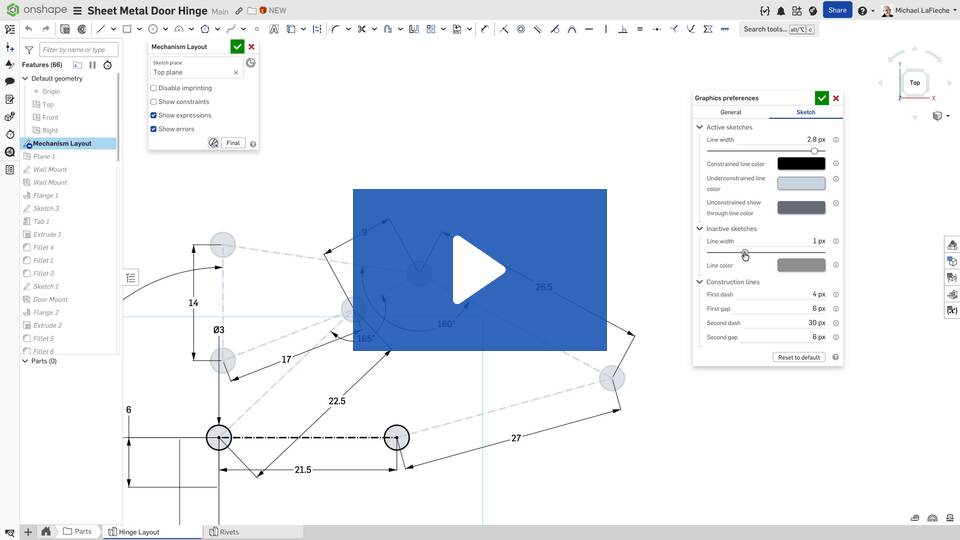960x540 pixels.
Task: Apply the Parallel constraint tool
Action: pyautogui.click(x=538, y=29)
